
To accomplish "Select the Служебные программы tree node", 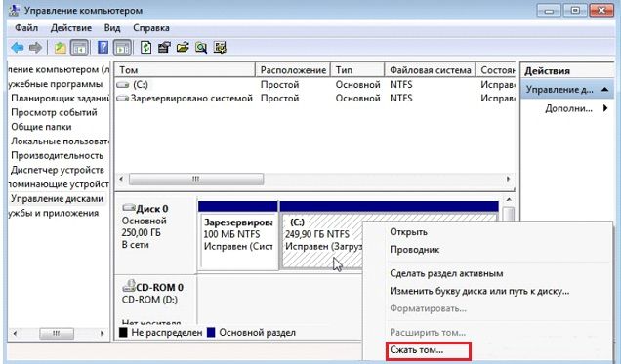I will coord(56,84).
